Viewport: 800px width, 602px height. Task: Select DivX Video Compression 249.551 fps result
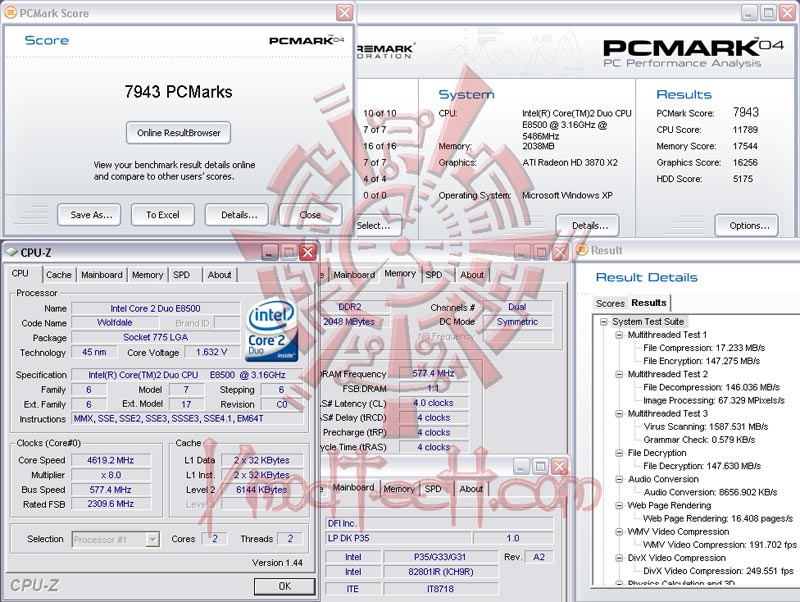point(718,571)
